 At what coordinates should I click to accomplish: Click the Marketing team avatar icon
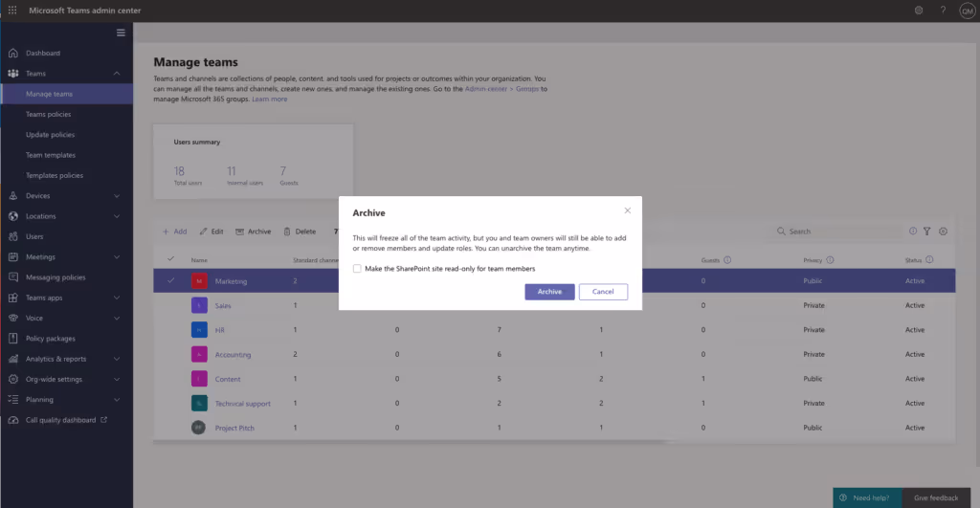coord(199,281)
